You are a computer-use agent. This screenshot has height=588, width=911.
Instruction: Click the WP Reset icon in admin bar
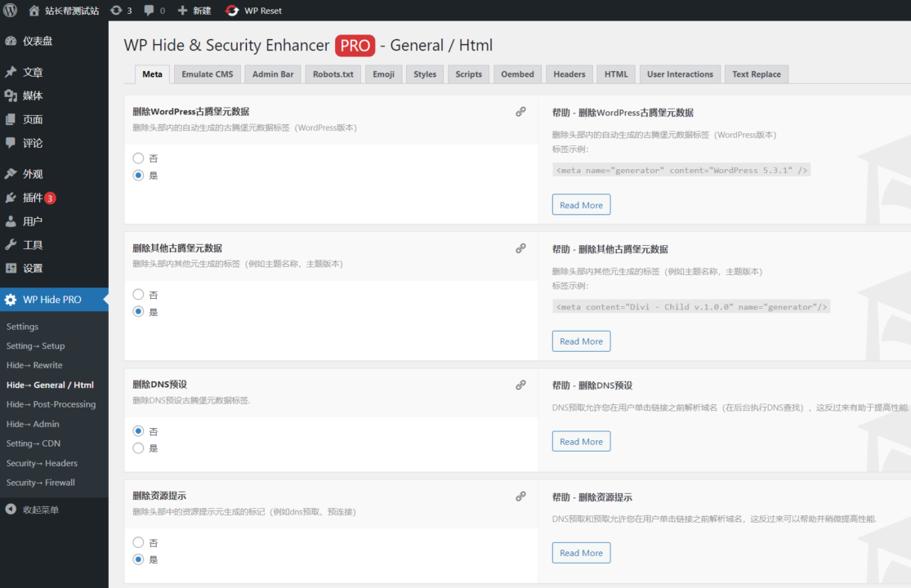pyautogui.click(x=232, y=11)
